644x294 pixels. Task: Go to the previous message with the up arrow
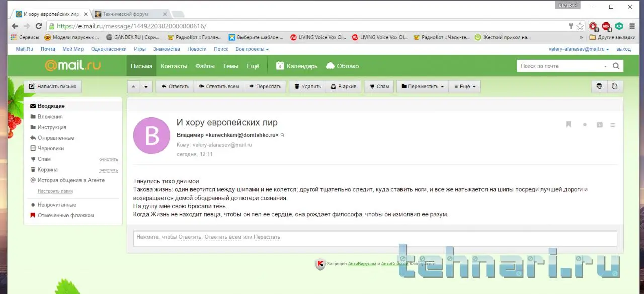(x=133, y=86)
